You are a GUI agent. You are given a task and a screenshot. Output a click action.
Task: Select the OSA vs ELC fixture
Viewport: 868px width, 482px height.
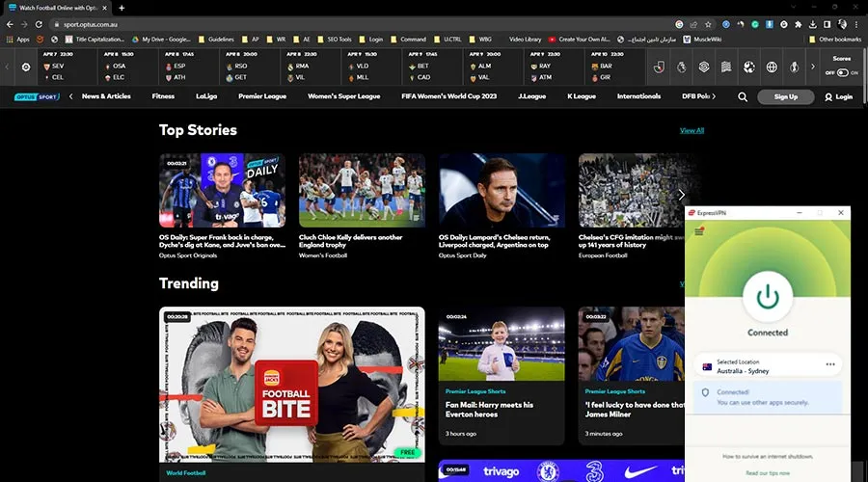click(x=128, y=67)
